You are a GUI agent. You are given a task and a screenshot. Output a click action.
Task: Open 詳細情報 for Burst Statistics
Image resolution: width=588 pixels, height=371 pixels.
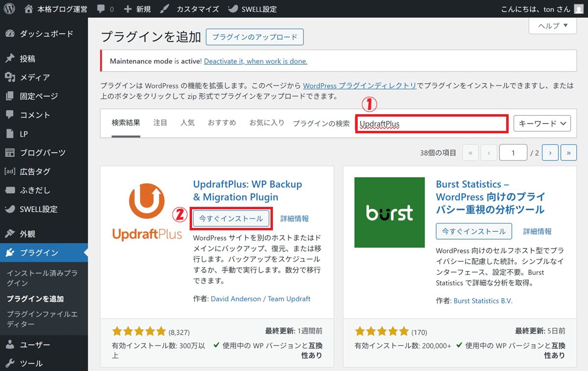pos(537,231)
